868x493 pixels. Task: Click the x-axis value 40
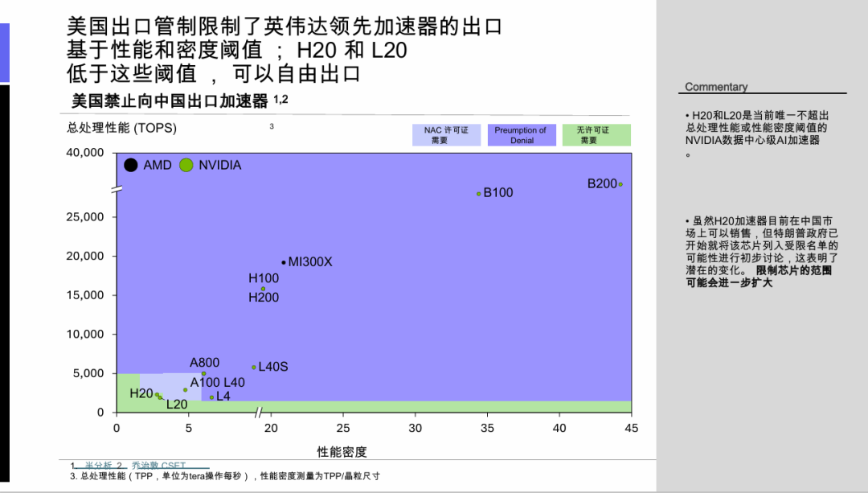[x=559, y=428]
